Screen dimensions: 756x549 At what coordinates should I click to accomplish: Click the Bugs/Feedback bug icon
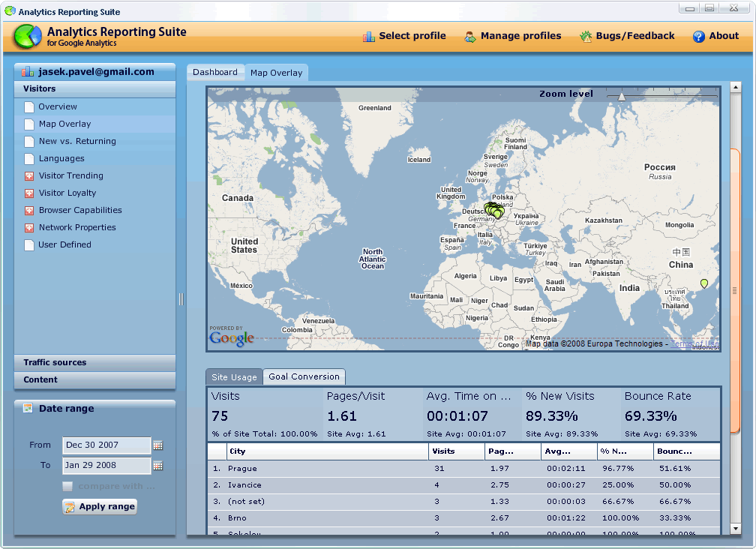tap(586, 36)
